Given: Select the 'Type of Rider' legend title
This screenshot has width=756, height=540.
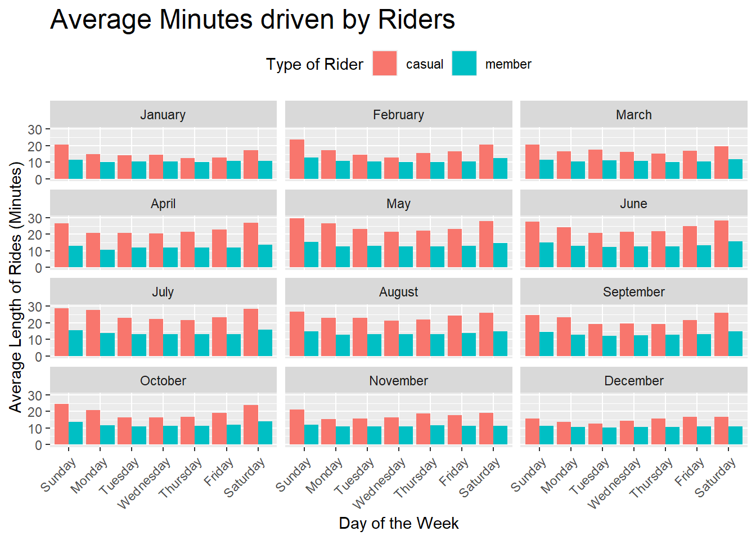Looking at the screenshot, I should [x=314, y=64].
